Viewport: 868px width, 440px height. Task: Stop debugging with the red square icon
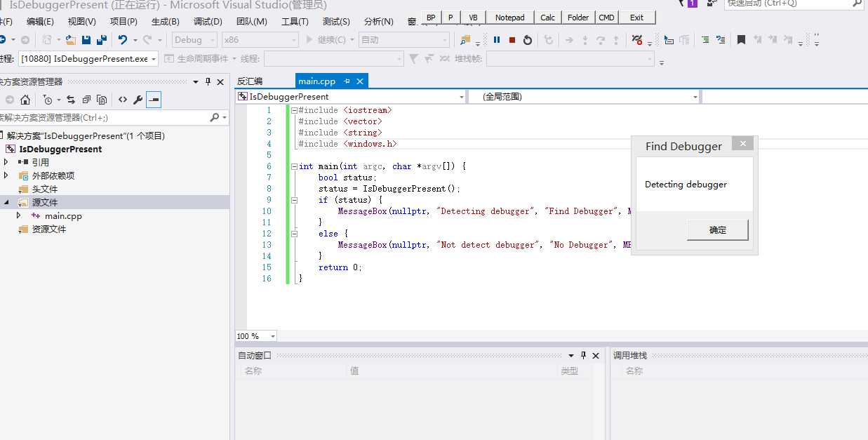pos(512,40)
